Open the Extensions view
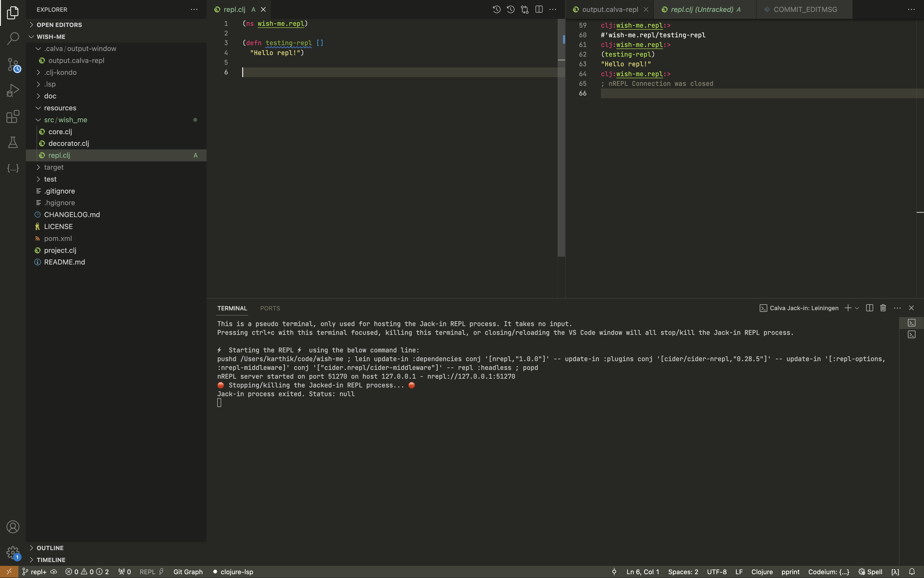Screen dimensions: 924x578 13,117
